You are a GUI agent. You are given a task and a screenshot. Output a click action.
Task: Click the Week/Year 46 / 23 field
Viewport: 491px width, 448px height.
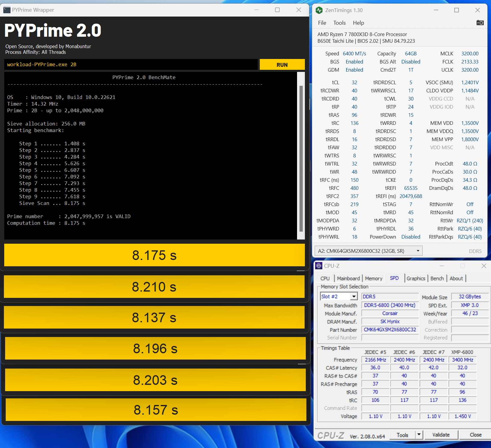[470, 313]
